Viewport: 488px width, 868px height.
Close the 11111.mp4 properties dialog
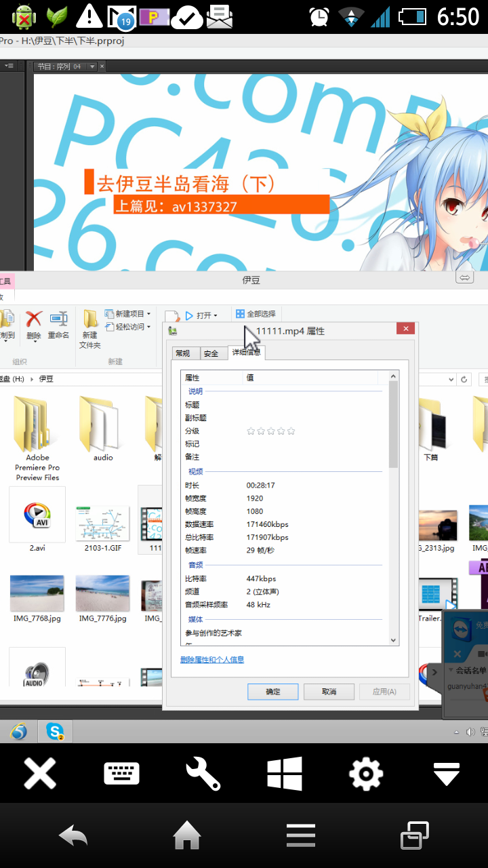pyautogui.click(x=406, y=330)
